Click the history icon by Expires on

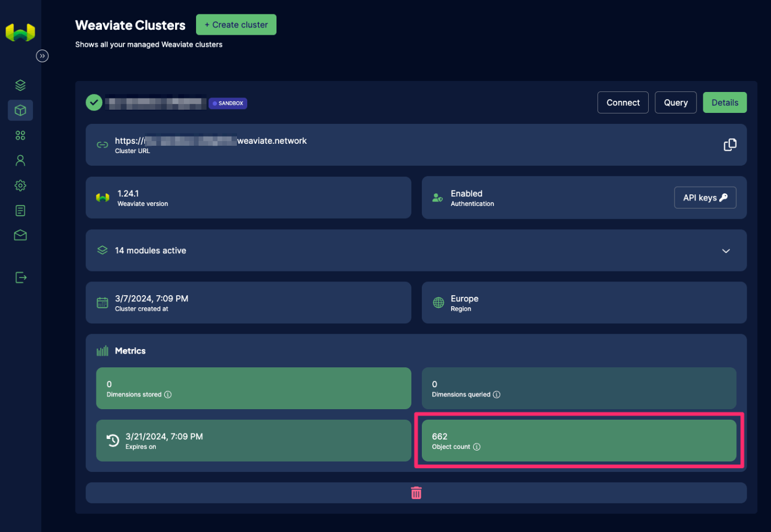point(113,441)
